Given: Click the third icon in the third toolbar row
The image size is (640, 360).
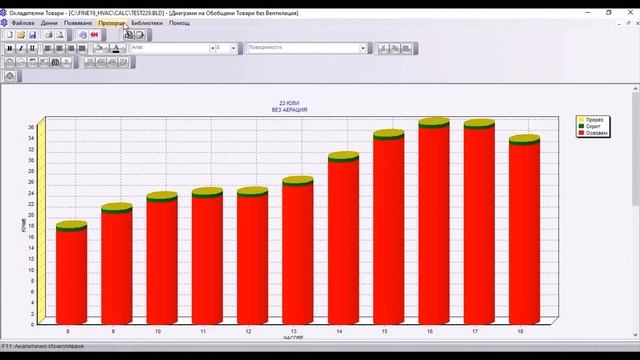Looking at the screenshot, I should pos(33,62).
